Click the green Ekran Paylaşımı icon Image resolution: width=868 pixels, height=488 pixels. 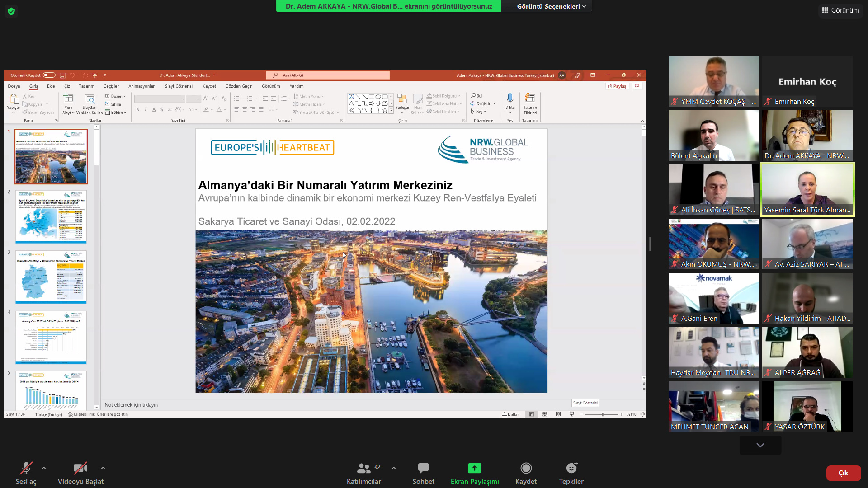(x=474, y=468)
